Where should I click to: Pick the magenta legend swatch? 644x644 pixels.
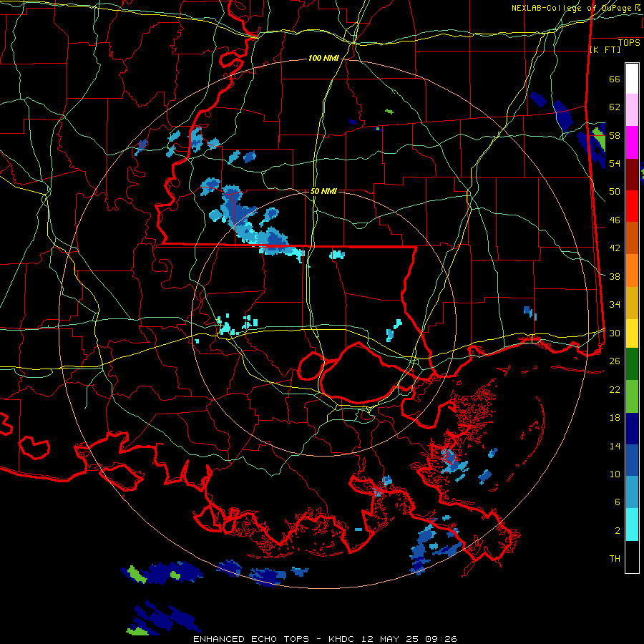632,142
